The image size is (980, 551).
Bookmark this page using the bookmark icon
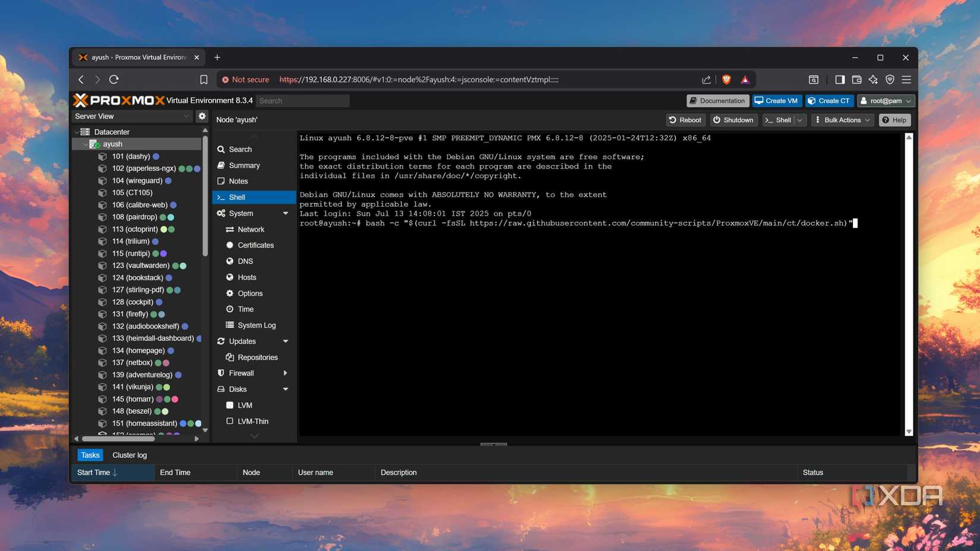(204, 80)
